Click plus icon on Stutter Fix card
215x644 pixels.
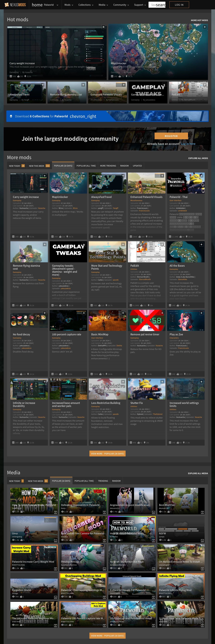(x=162, y=382)
